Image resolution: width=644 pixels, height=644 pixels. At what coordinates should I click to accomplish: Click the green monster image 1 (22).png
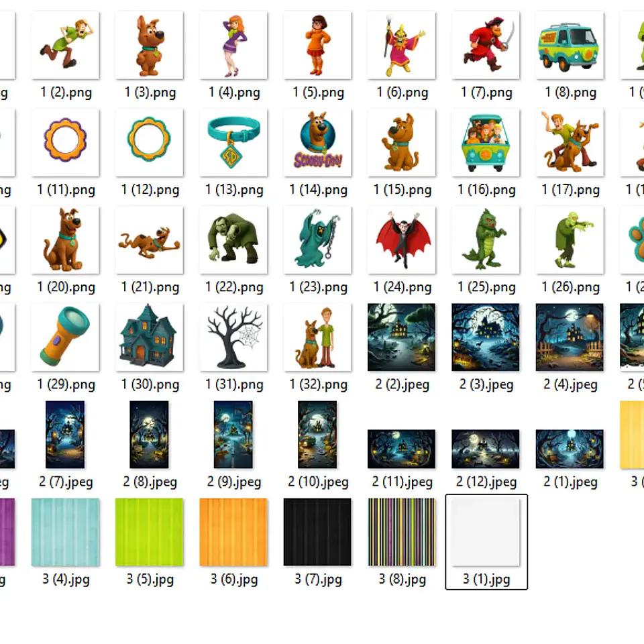pos(233,240)
